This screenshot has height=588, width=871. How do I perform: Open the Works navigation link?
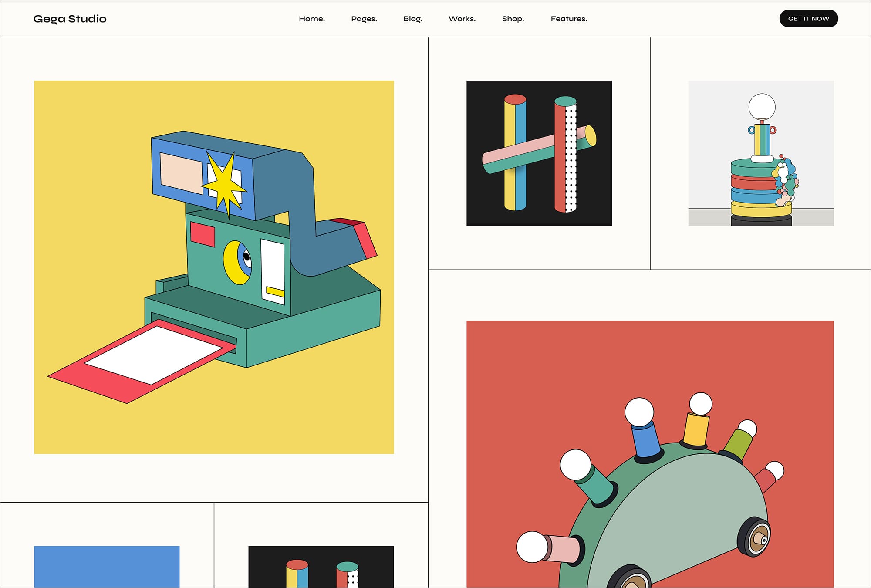tap(462, 19)
